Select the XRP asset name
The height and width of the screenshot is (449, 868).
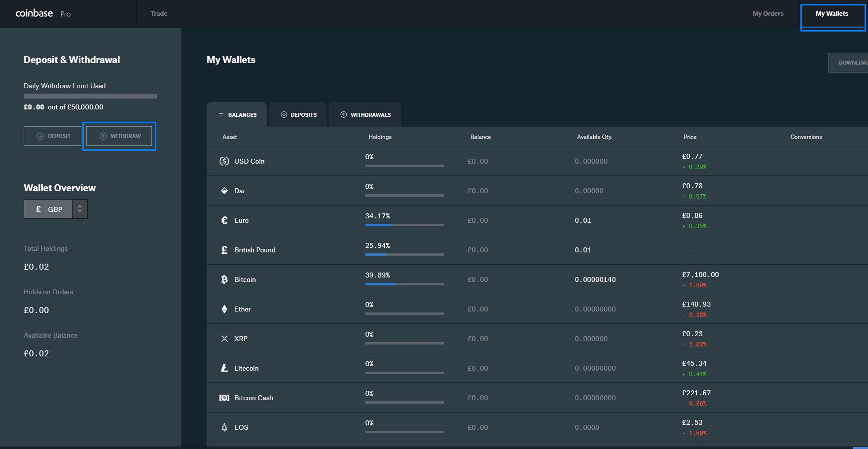point(241,339)
